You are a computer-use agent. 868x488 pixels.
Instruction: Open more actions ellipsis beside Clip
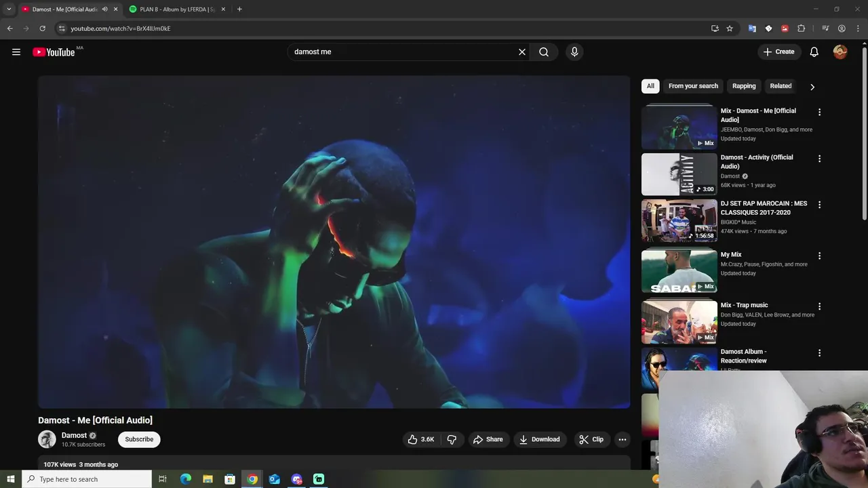coord(622,439)
